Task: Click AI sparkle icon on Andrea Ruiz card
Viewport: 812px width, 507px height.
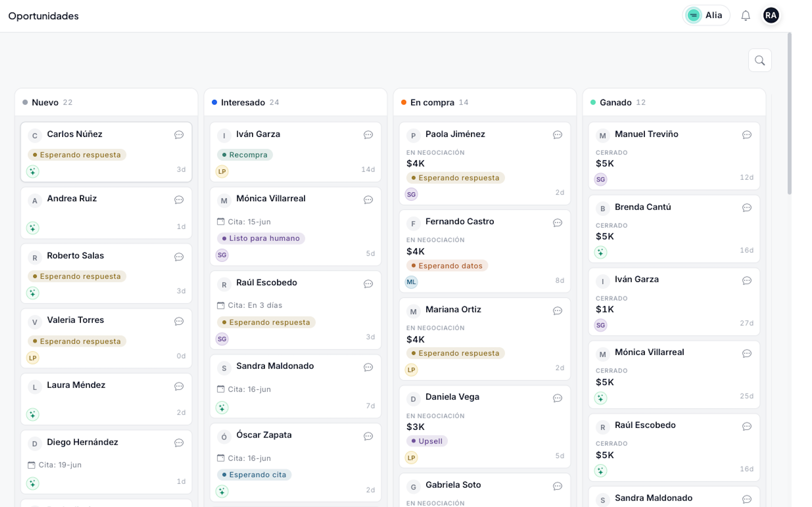Action: tap(33, 228)
